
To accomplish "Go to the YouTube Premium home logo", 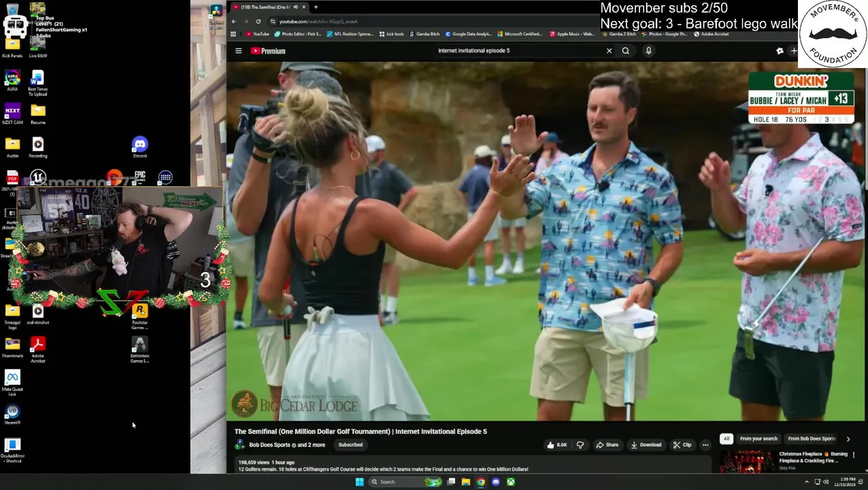I will 268,51.
